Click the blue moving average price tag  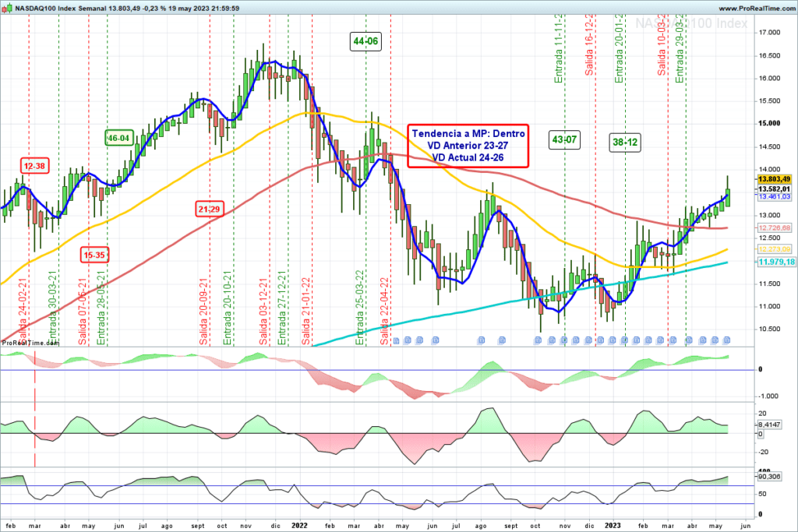774,197
